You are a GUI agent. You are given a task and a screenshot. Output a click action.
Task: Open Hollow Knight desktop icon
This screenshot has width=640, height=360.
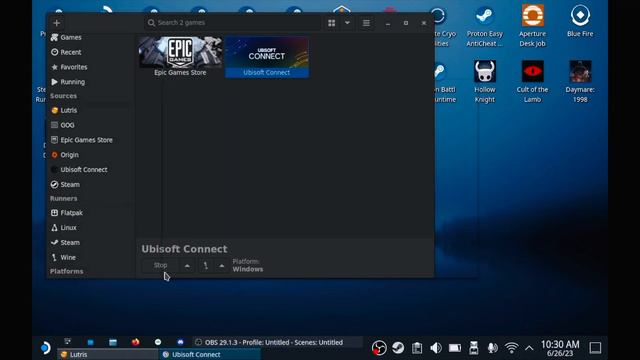(x=484, y=81)
